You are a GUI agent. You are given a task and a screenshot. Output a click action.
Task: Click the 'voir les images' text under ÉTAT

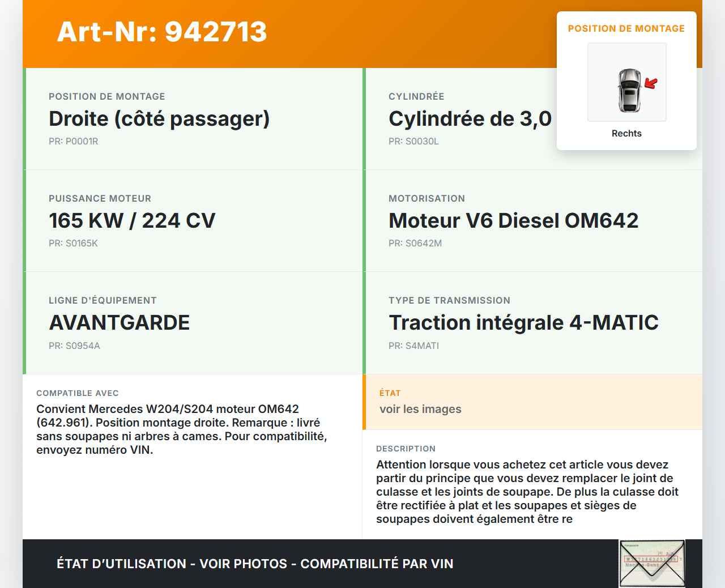420,410
